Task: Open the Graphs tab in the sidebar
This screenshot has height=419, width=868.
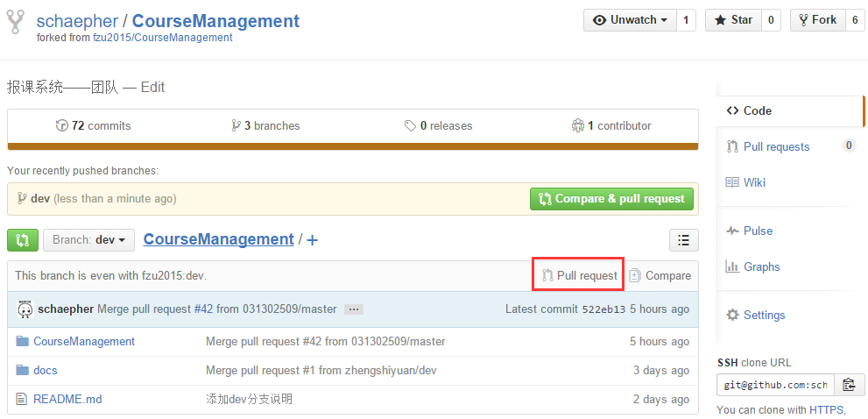Action: click(790, 266)
